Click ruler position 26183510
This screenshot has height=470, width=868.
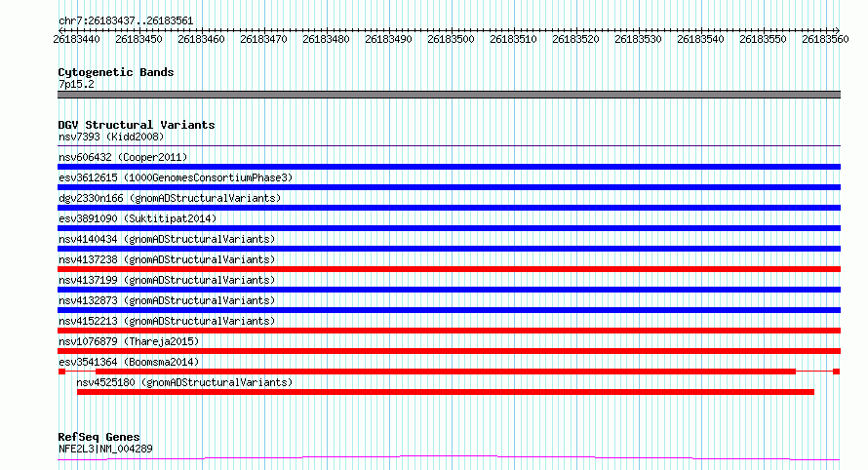point(513,39)
